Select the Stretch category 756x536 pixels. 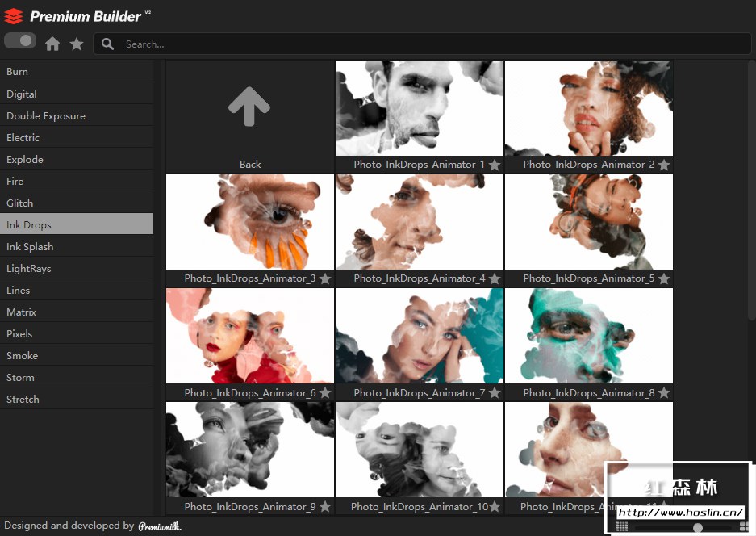tap(77, 399)
